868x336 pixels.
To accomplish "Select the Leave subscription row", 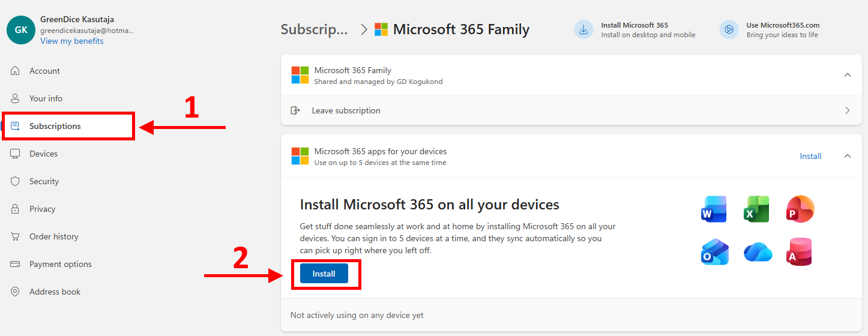I will (571, 110).
